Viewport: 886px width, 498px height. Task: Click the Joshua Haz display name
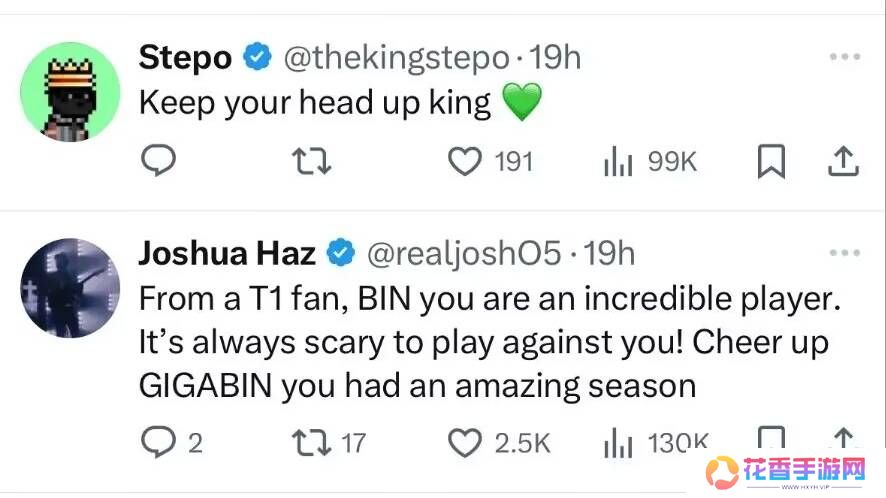pos(226,254)
